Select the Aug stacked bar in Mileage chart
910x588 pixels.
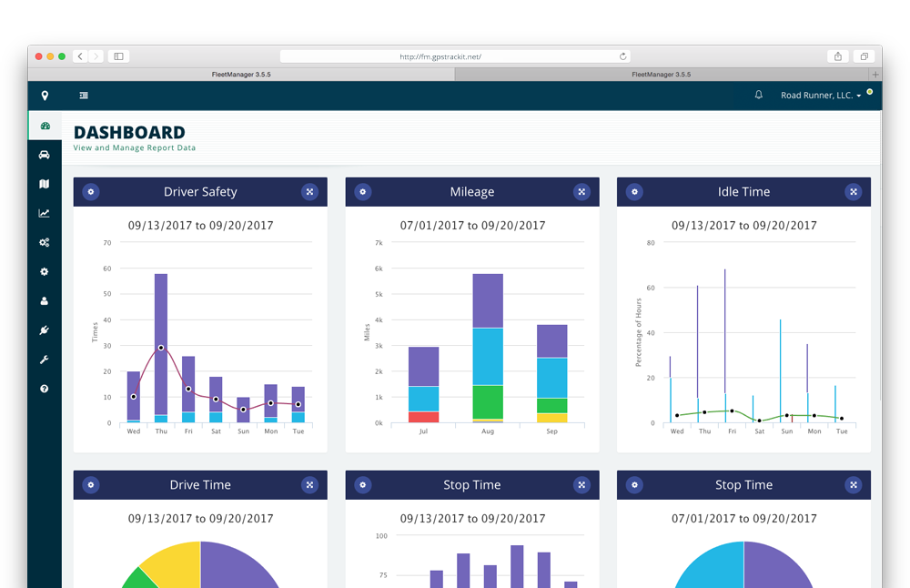pos(488,348)
